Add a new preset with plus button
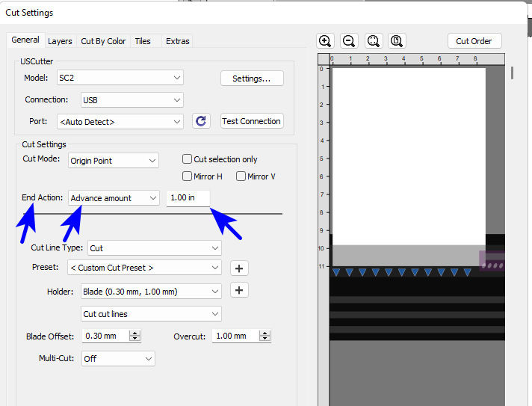 click(239, 268)
